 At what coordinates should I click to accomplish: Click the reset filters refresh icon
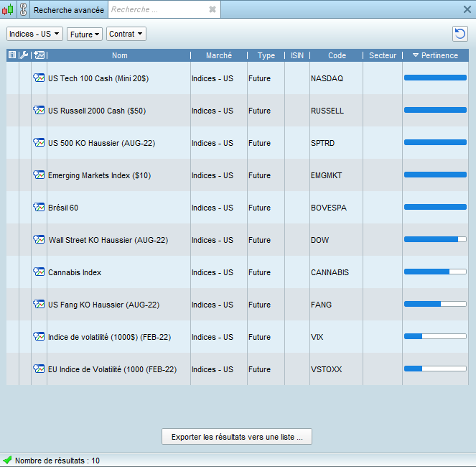(x=460, y=34)
